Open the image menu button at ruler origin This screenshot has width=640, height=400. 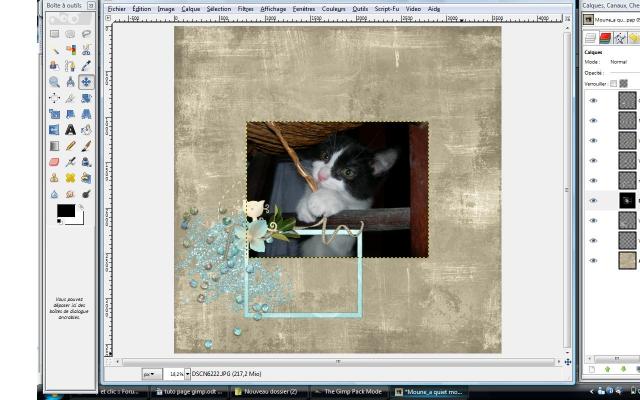click(x=108, y=18)
